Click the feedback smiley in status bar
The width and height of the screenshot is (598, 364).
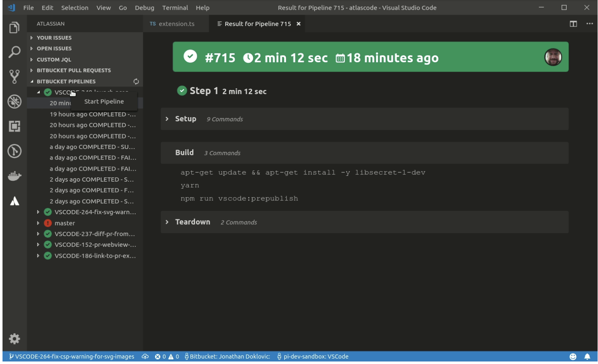(x=573, y=356)
